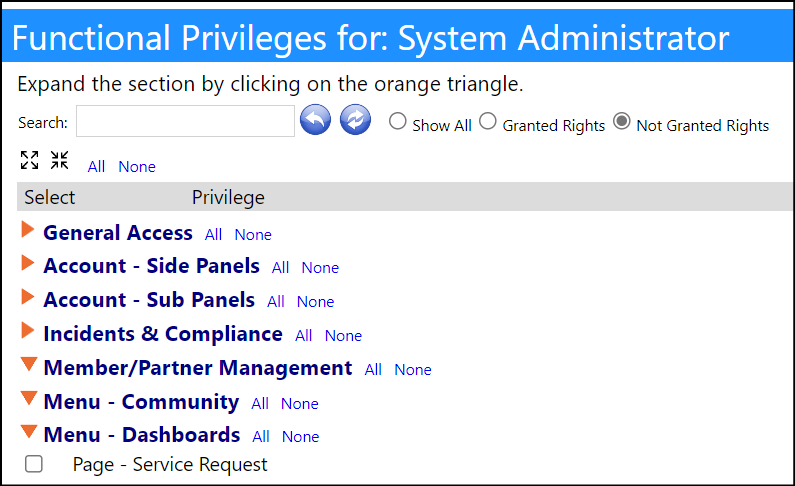The height and width of the screenshot is (486, 795).
Task: Select the Not Granted Rights radio button
Action: point(622,121)
